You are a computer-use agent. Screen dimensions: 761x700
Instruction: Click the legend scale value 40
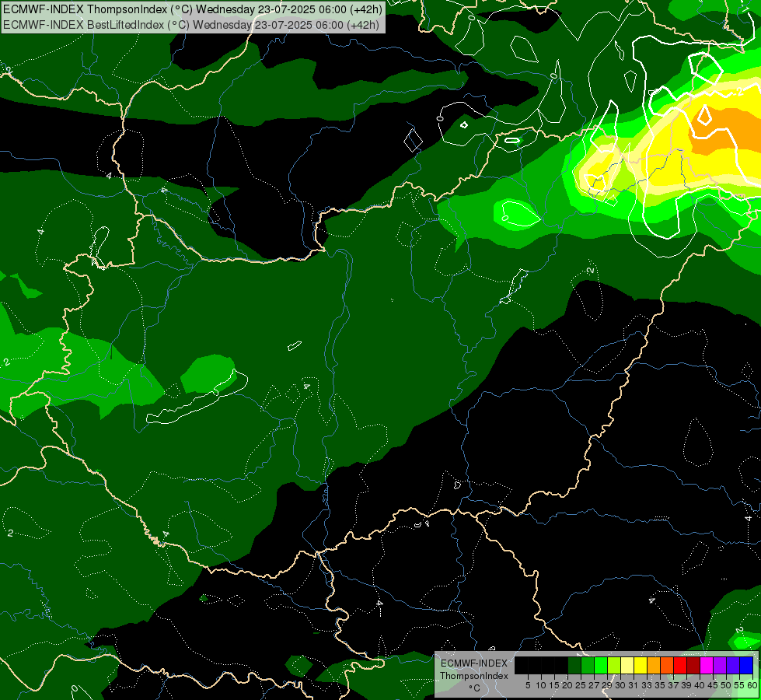tap(700, 685)
